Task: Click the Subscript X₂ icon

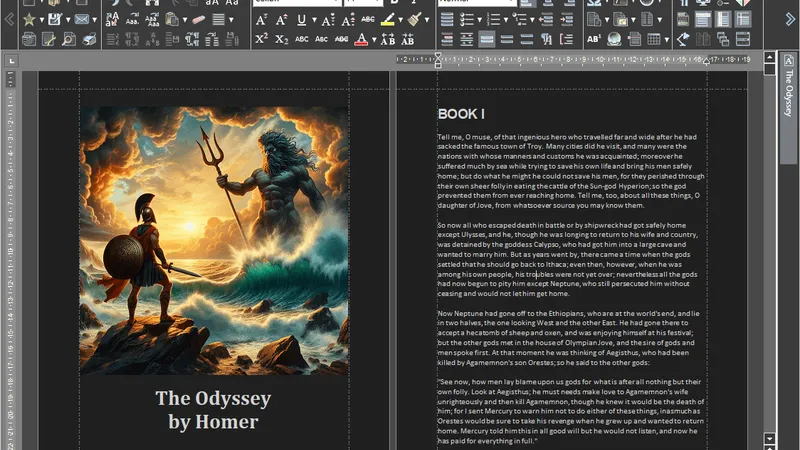Action: point(281,39)
